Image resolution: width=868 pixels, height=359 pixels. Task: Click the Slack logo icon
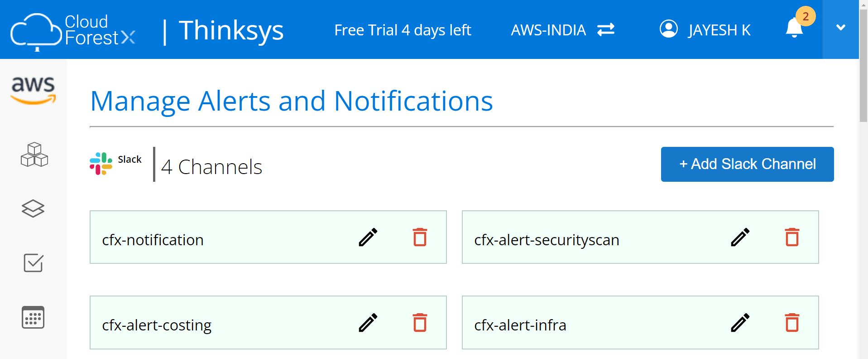pyautogui.click(x=101, y=163)
